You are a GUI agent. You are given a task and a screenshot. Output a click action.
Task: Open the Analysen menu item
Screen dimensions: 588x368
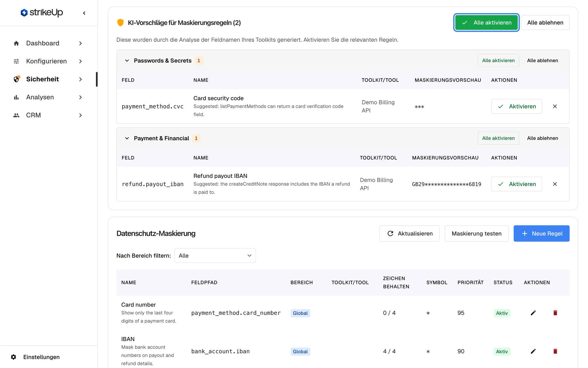point(48,97)
